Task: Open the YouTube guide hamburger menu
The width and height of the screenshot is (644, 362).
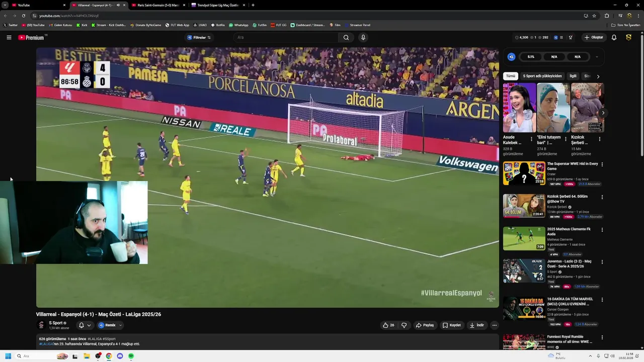Action: click(9, 37)
